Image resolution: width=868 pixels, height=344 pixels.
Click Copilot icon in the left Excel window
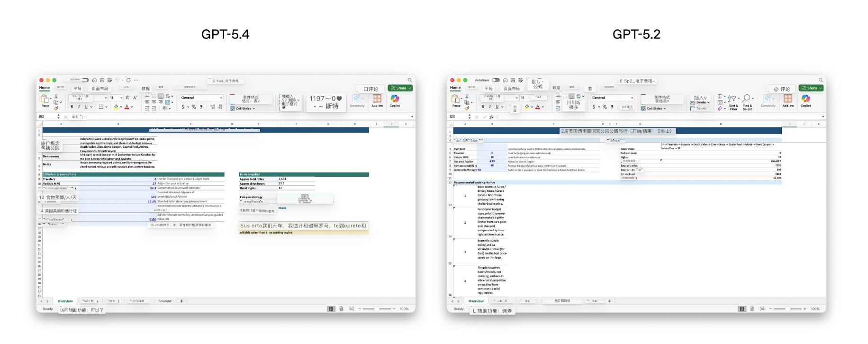click(x=395, y=99)
